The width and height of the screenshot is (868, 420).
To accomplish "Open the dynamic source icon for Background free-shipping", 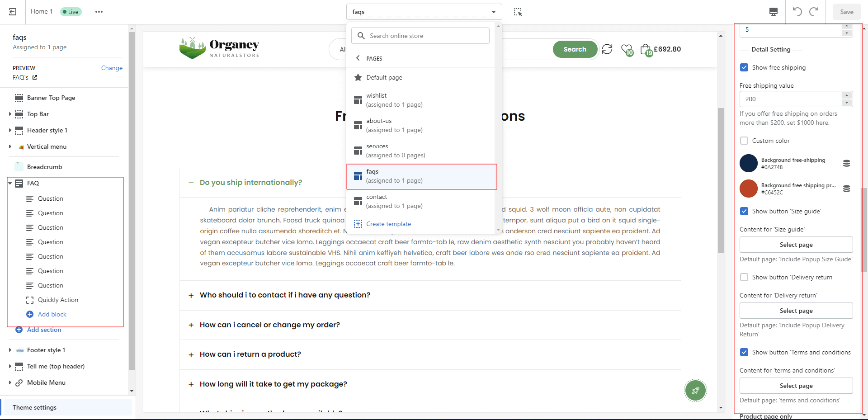I will [846, 163].
